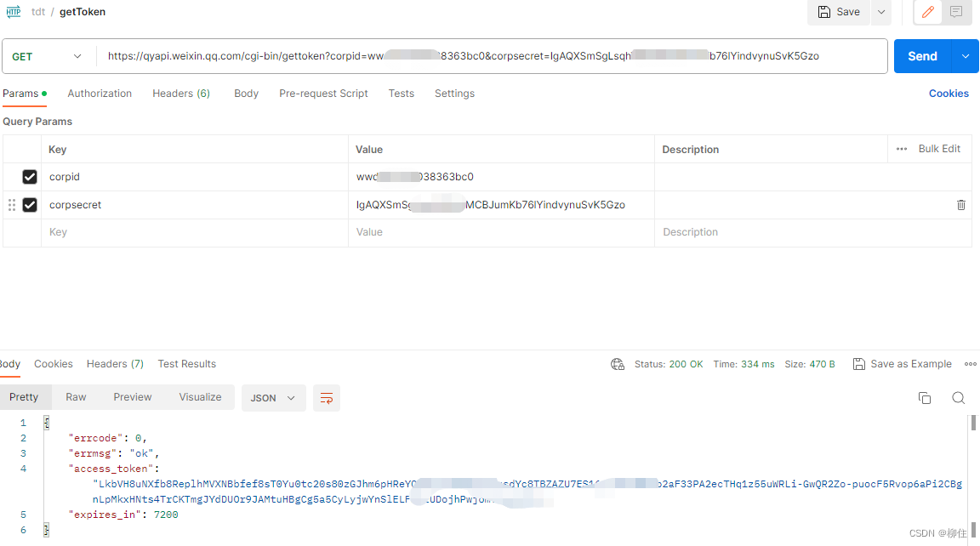Search the response body icon
The height and width of the screenshot is (546, 980).
pyautogui.click(x=958, y=398)
